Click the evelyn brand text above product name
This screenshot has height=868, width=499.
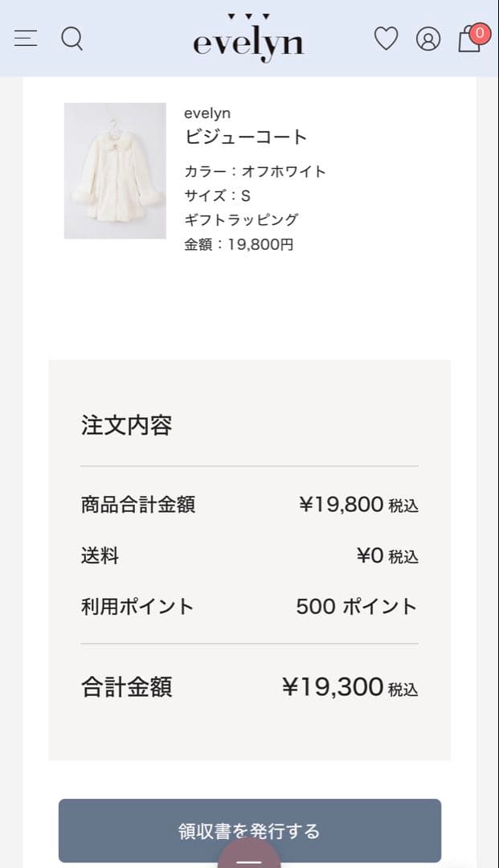(207, 113)
